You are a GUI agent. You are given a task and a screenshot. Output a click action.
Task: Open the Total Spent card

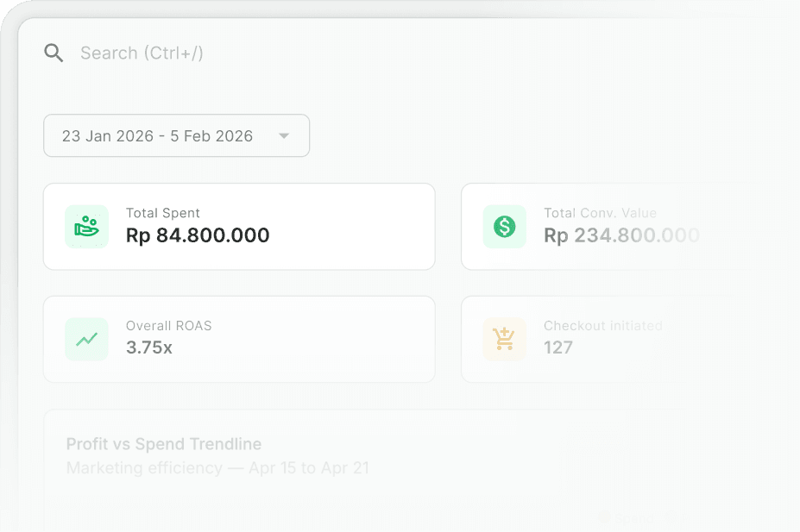click(x=239, y=227)
